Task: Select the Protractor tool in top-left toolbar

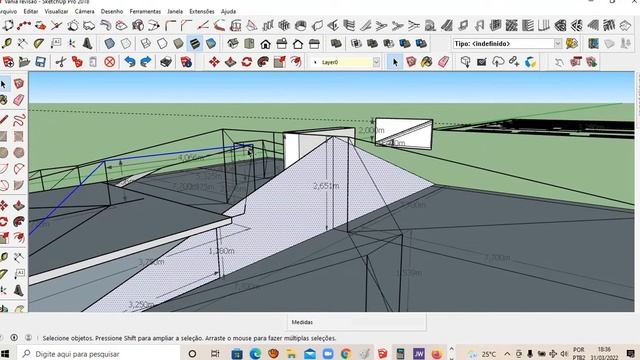Action: click(x=39, y=43)
